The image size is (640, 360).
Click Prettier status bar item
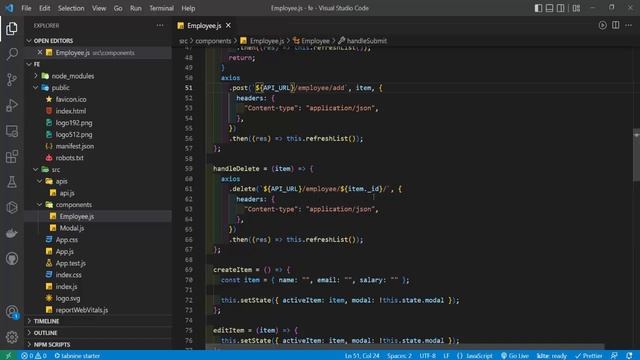tap(589, 356)
